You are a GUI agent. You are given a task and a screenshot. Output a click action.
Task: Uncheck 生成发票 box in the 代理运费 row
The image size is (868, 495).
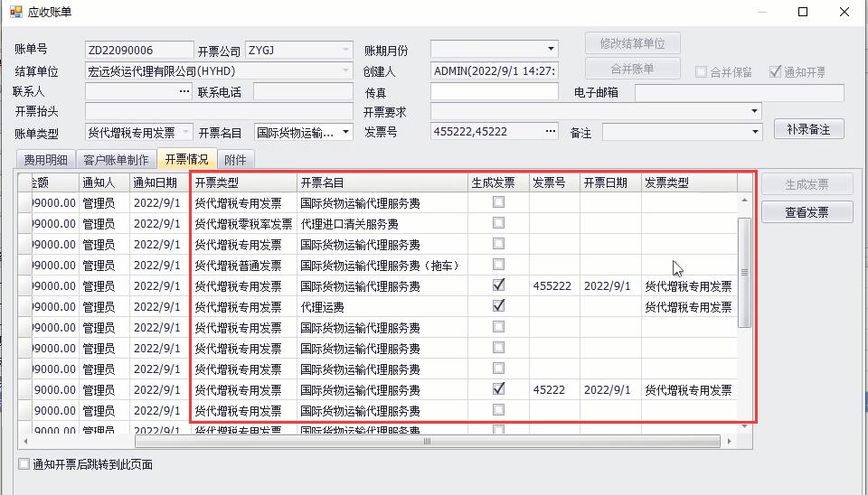click(x=498, y=306)
